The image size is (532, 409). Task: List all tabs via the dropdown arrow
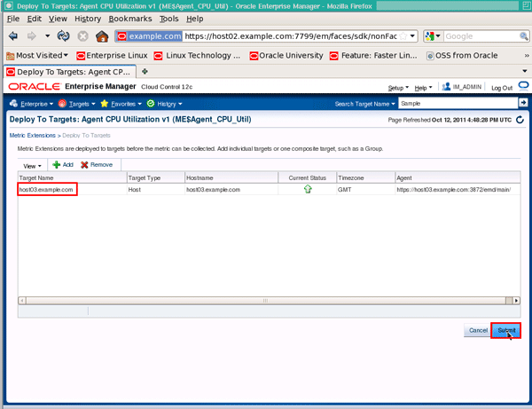525,71
